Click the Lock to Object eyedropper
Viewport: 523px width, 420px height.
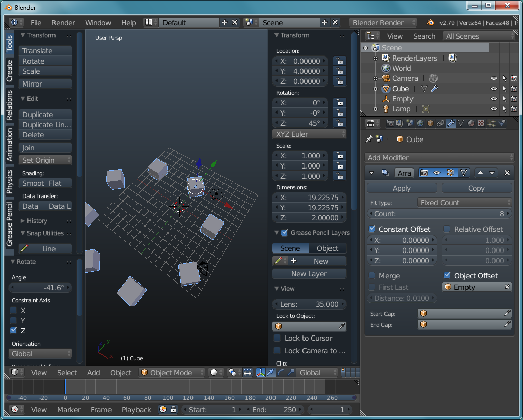(x=342, y=326)
